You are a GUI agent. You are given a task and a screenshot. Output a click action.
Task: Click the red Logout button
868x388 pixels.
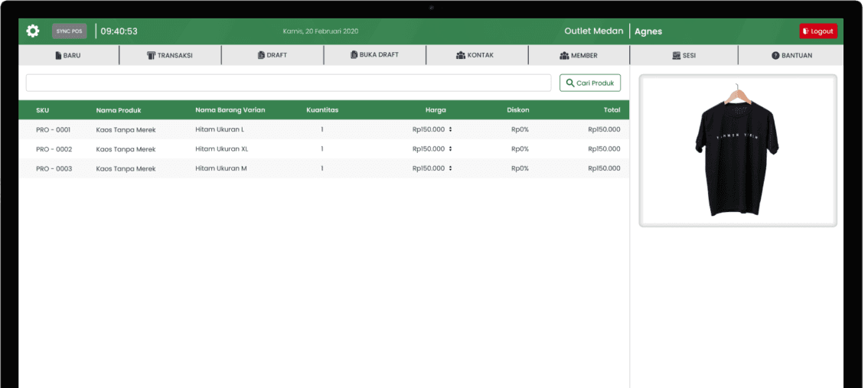817,31
